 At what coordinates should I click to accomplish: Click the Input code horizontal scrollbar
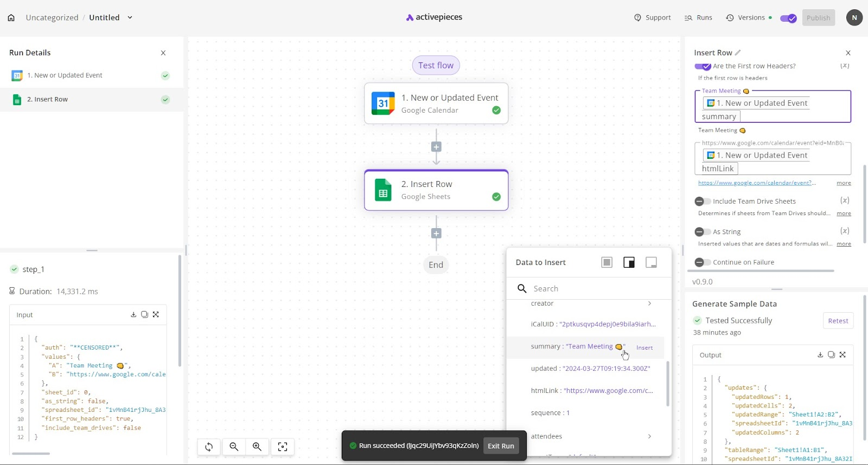[x=31, y=454]
